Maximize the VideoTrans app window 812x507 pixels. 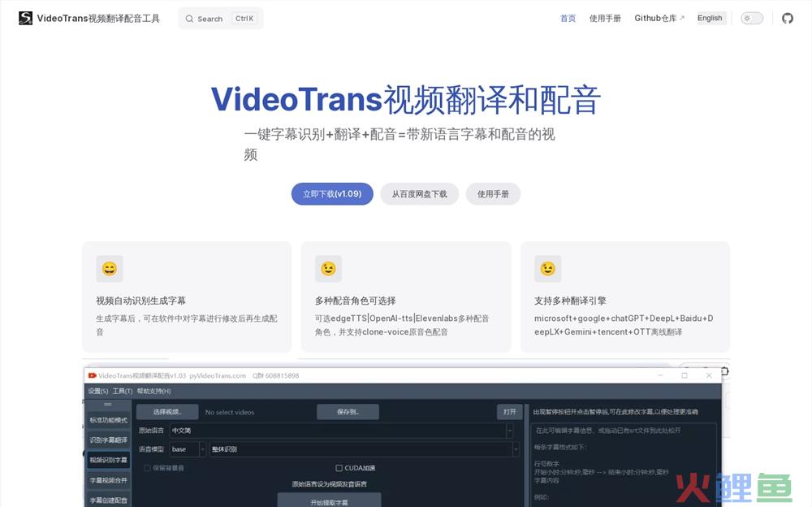pyautogui.click(x=685, y=375)
